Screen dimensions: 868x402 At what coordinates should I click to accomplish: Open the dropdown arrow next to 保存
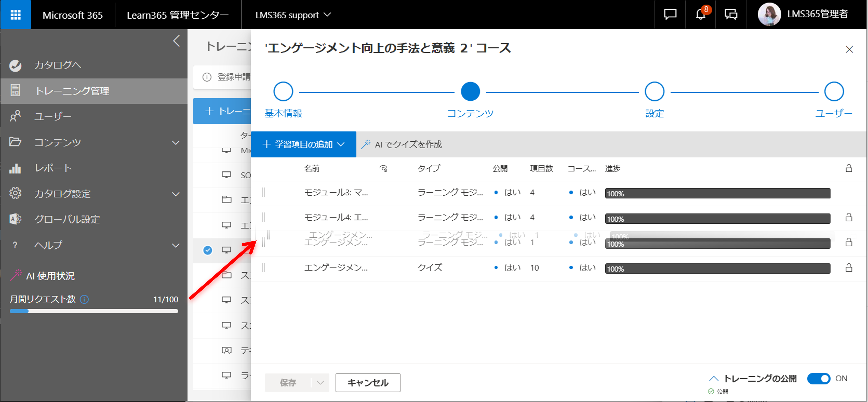pos(320,383)
